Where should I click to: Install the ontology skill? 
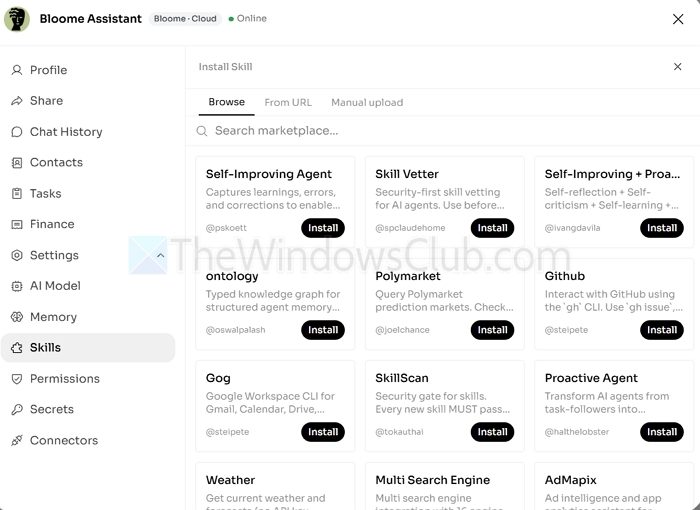click(323, 330)
